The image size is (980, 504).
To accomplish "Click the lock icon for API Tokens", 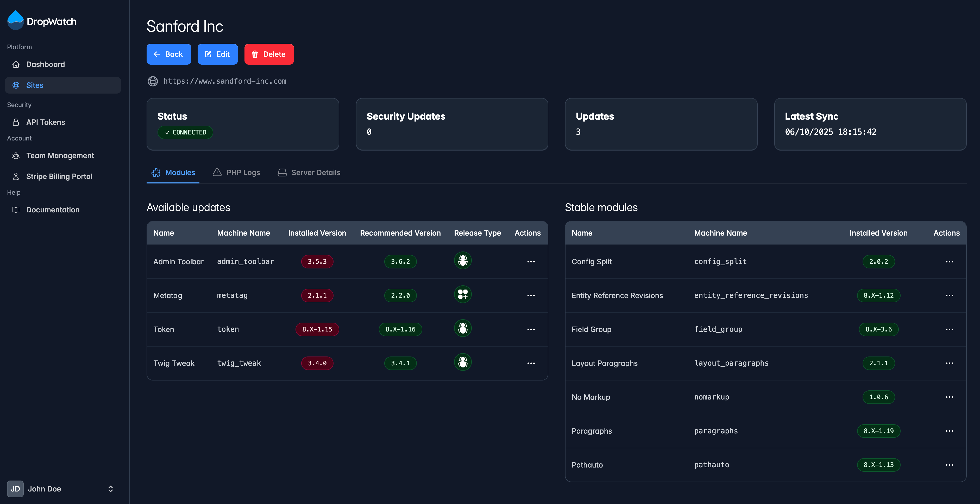I will click(16, 122).
